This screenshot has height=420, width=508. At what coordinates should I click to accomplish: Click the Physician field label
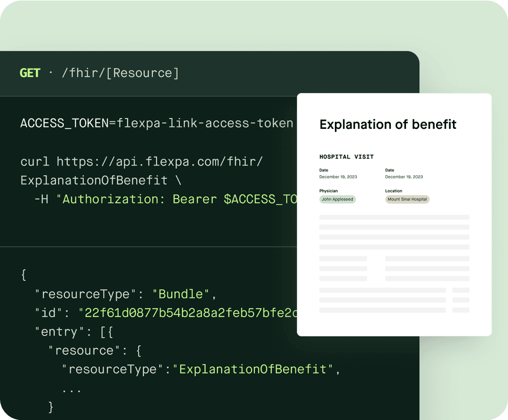coord(328,191)
